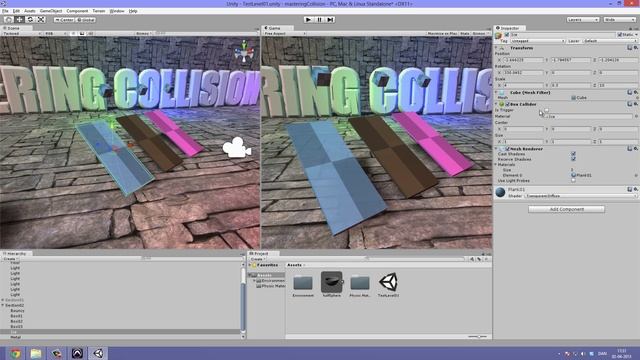The height and width of the screenshot is (360, 640).
Task: Collapse the Materials foldout
Action: pos(497,164)
